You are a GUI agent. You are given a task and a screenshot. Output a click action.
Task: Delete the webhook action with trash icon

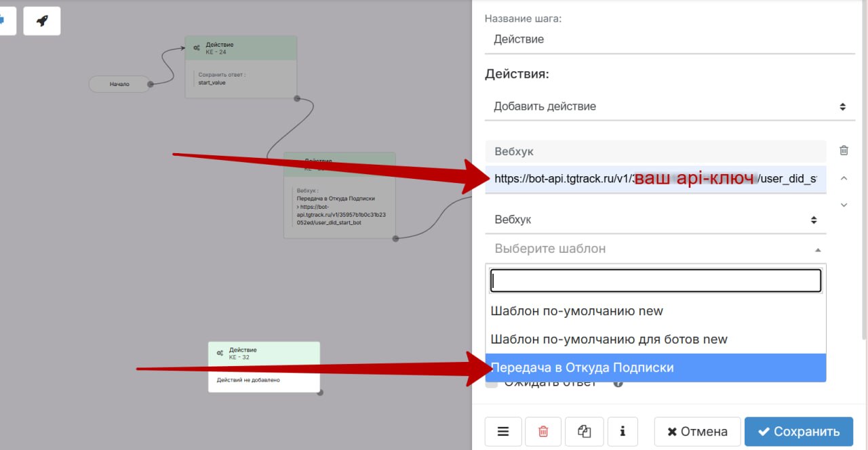844,150
